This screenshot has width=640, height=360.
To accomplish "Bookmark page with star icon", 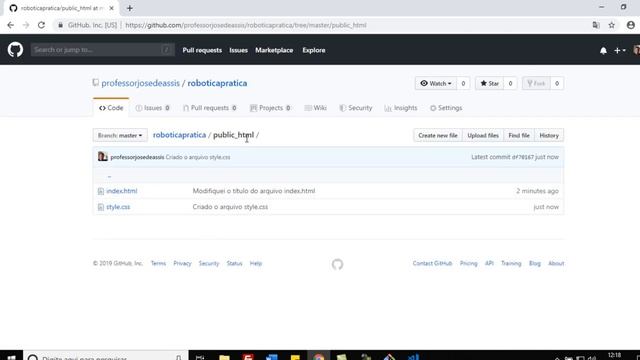I will (x=611, y=25).
